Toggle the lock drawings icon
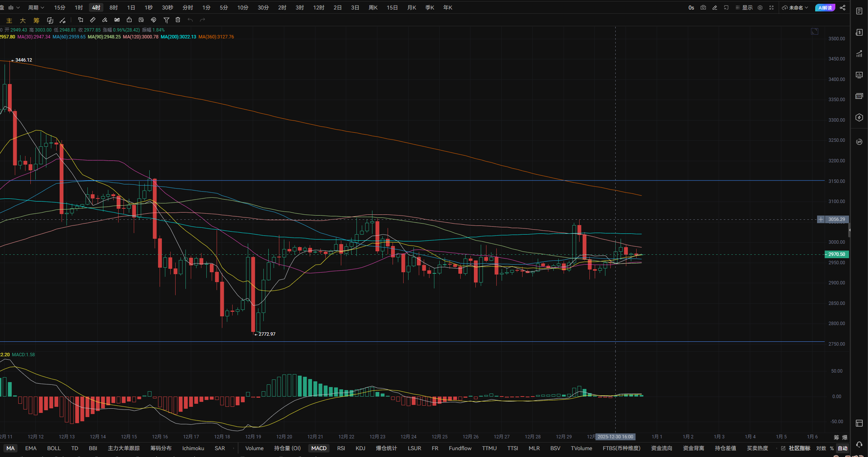This screenshot has height=457, width=868. 129,20
